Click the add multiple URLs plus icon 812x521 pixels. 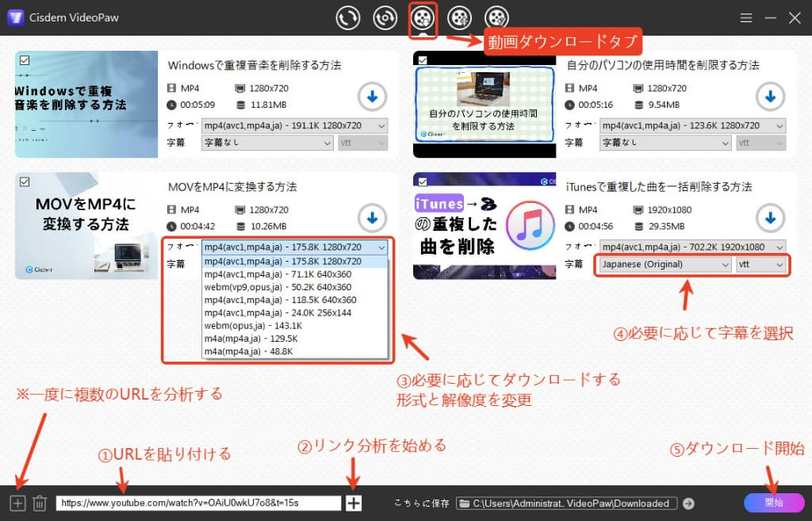[17, 503]
